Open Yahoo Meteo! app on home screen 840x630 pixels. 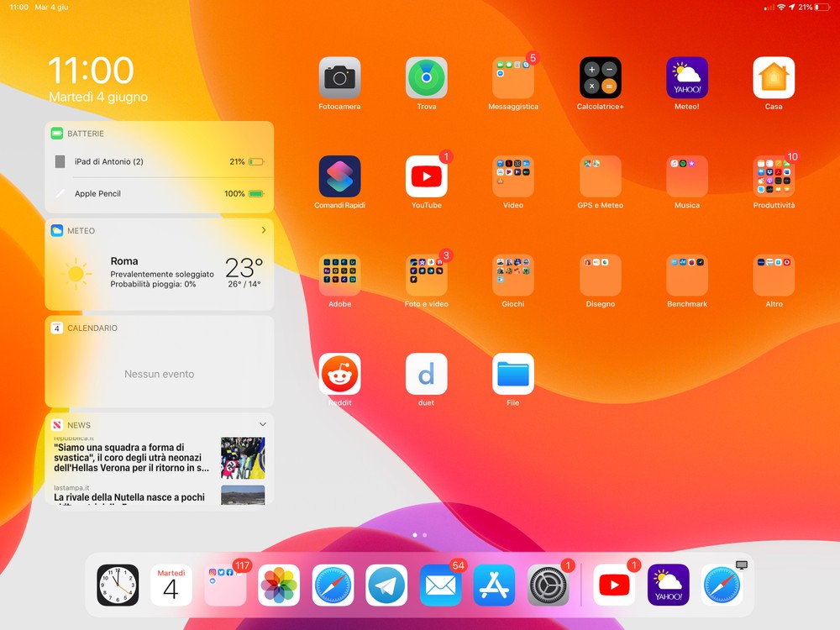(687, 77)
